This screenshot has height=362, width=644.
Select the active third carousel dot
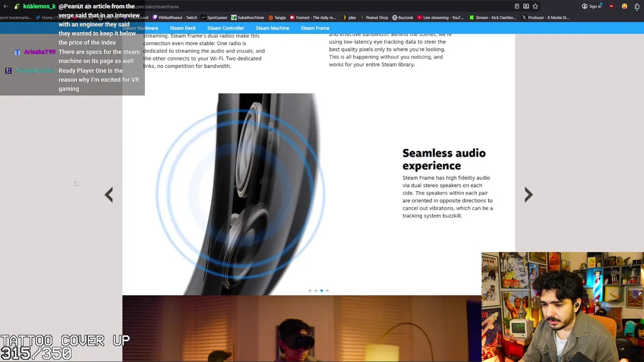pyautogui.click(x=321, y=291)
